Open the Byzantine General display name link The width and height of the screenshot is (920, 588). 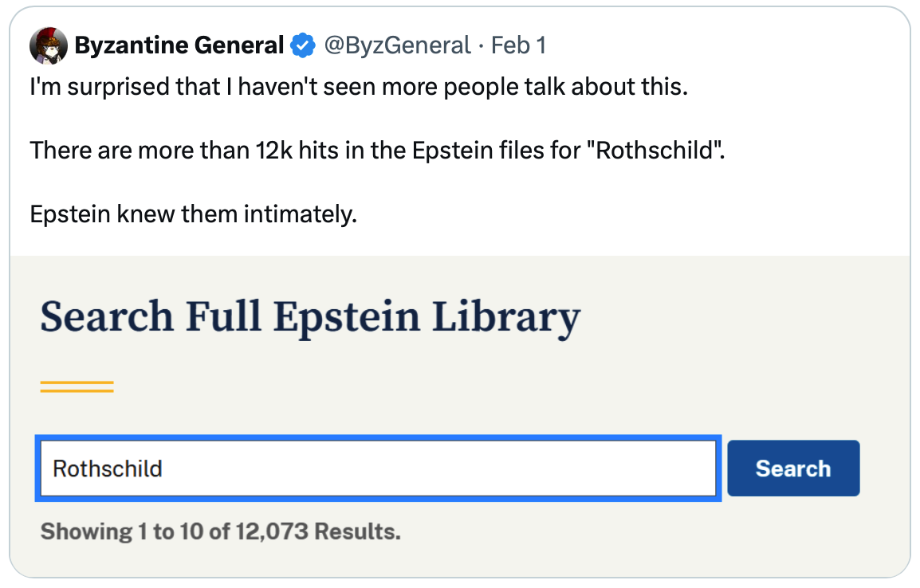click(179, 45)
